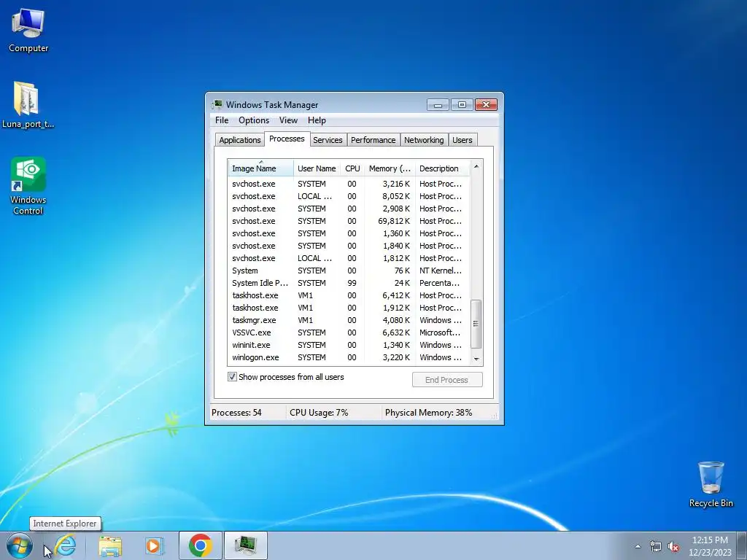The height and width of the screenshot is (560, 747).
Task: Open the Help menu
Action: click(317, 120)
